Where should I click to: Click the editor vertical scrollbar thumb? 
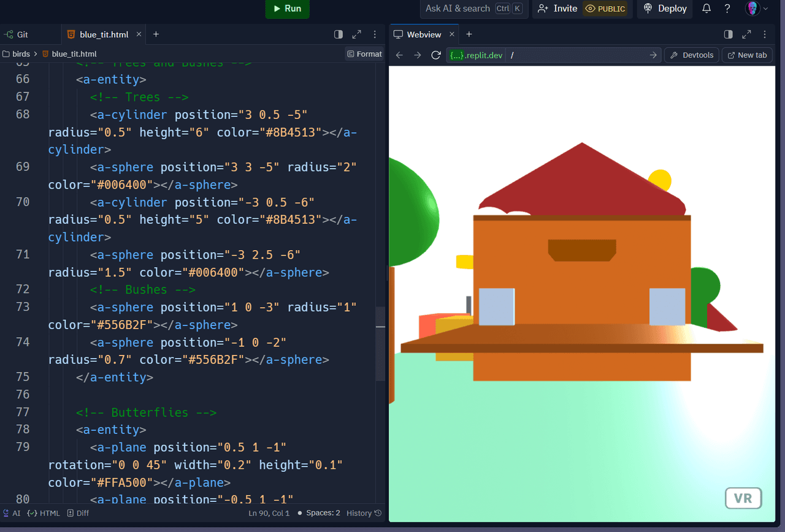coord(380,343)
